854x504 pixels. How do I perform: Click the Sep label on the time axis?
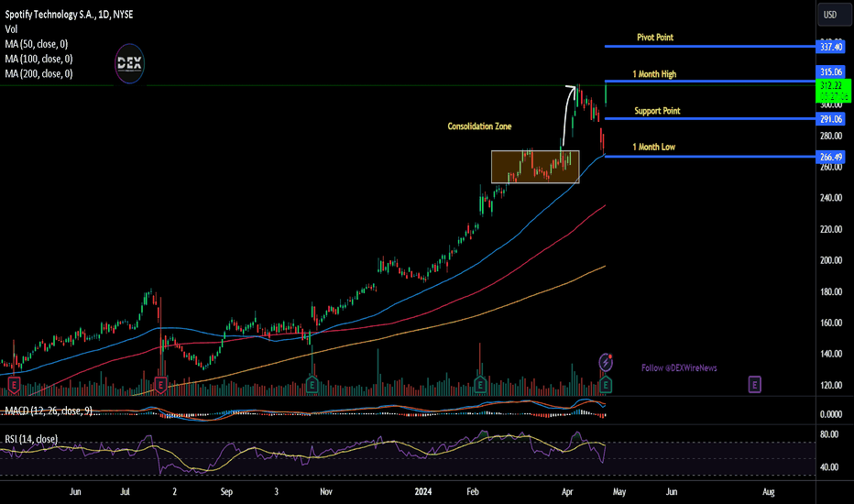click(226, 491)
